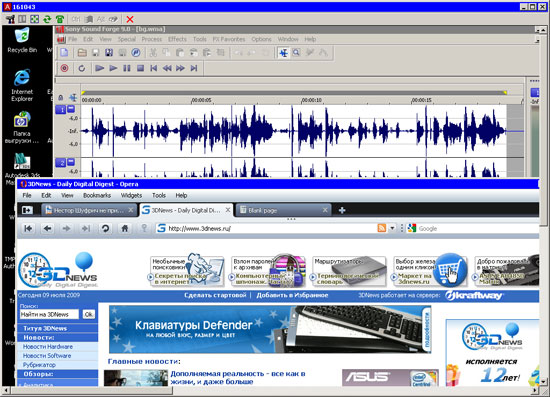Open a new tab with the plus button
The image size is (550, 397).
coord(342,210)
